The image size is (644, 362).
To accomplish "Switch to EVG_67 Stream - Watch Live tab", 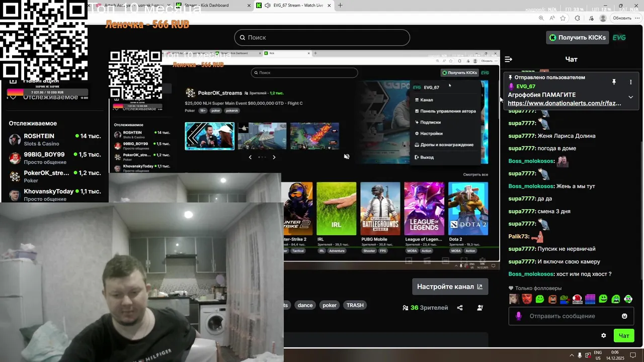I will (x=295, y=6).
